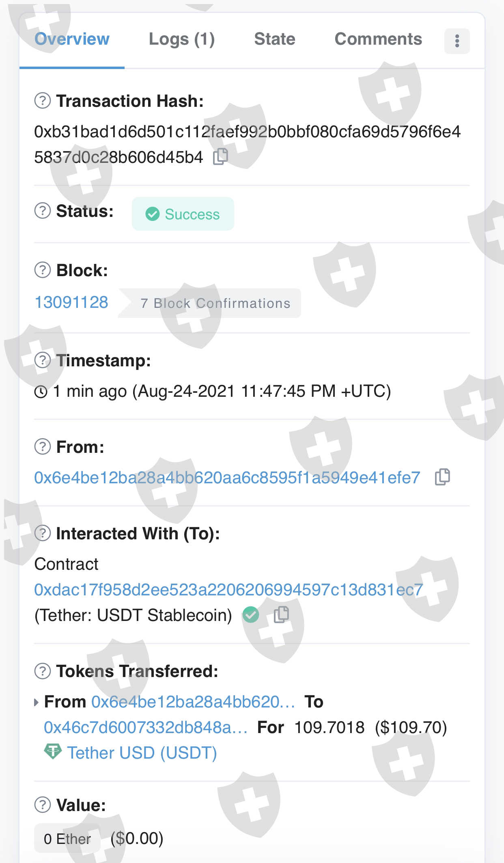
Task: Open block 13091128 link
Action: tap(71, 303)
